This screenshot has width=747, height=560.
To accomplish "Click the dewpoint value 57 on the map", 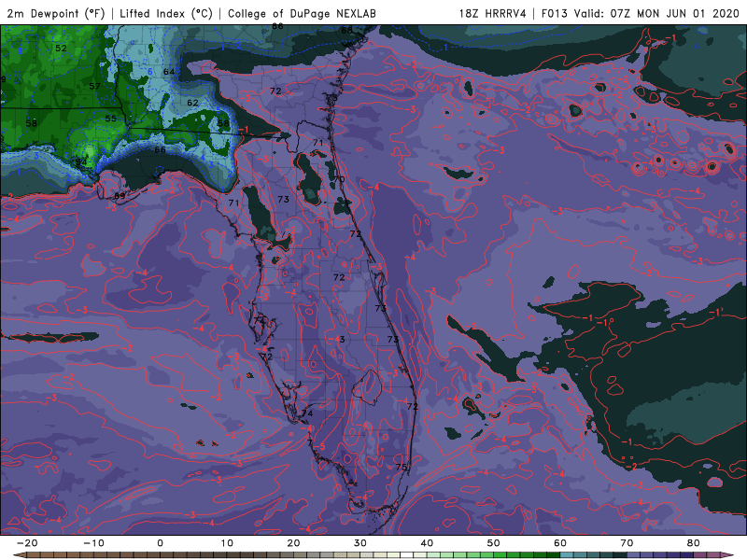I will tap(94, 86).
